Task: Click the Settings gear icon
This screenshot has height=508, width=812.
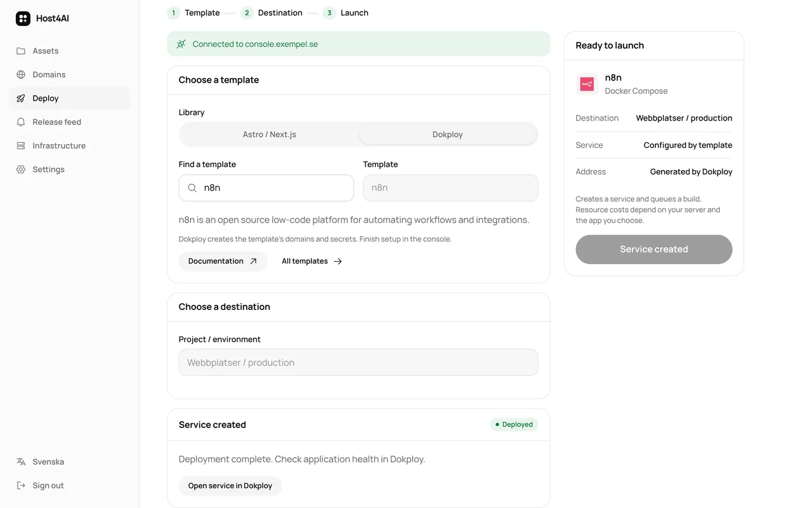Action: click(x=21, y=170)
